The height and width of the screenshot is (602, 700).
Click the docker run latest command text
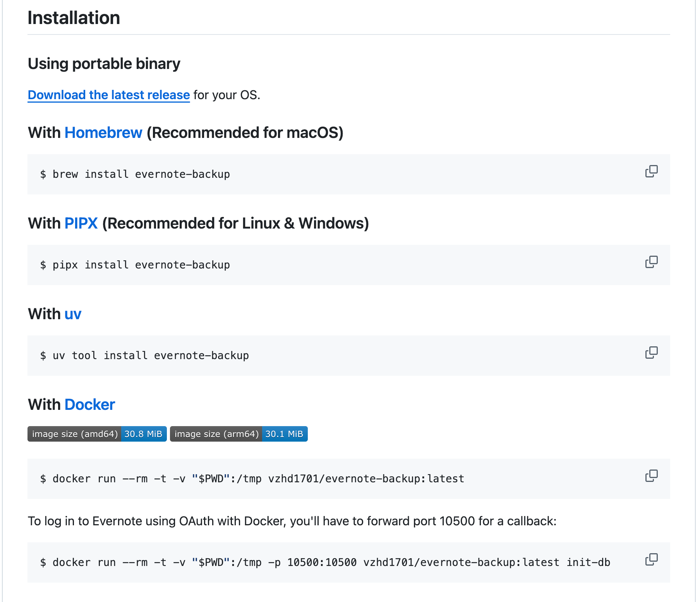point(252,479)
